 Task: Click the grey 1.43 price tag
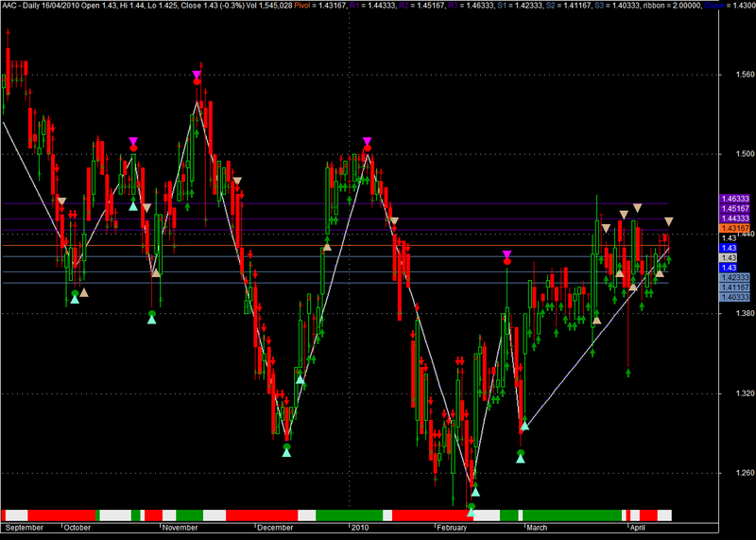click(729, 257)
